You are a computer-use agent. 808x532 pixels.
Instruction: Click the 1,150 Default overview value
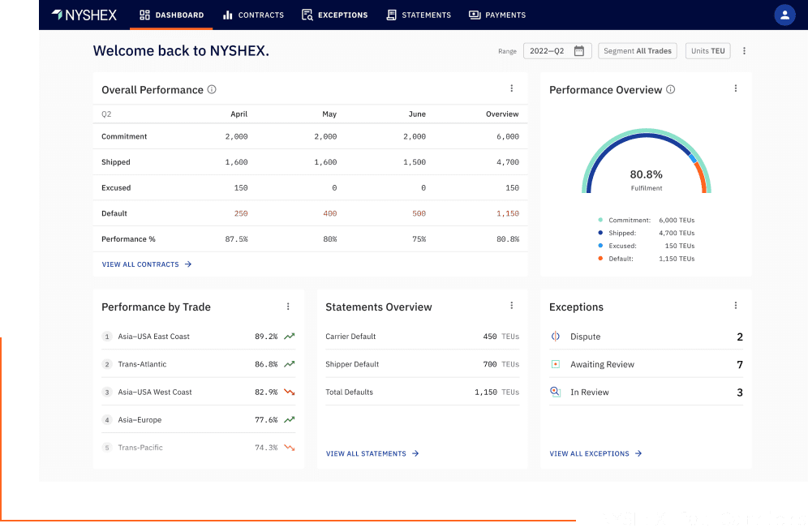pyautogui.click(x=508, y=213)
